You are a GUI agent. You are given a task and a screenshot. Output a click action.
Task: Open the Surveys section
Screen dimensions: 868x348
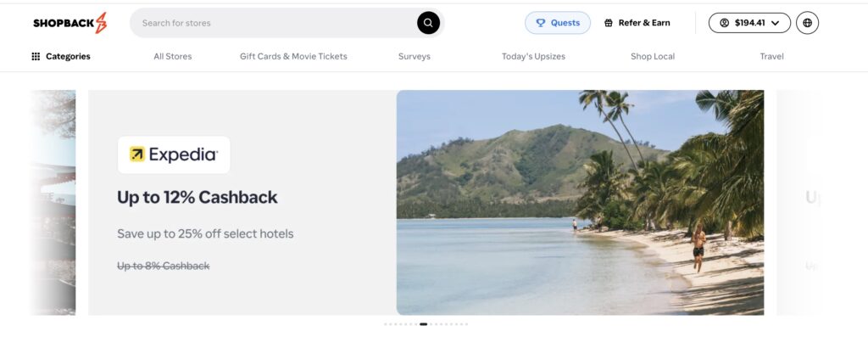[414, 57]
